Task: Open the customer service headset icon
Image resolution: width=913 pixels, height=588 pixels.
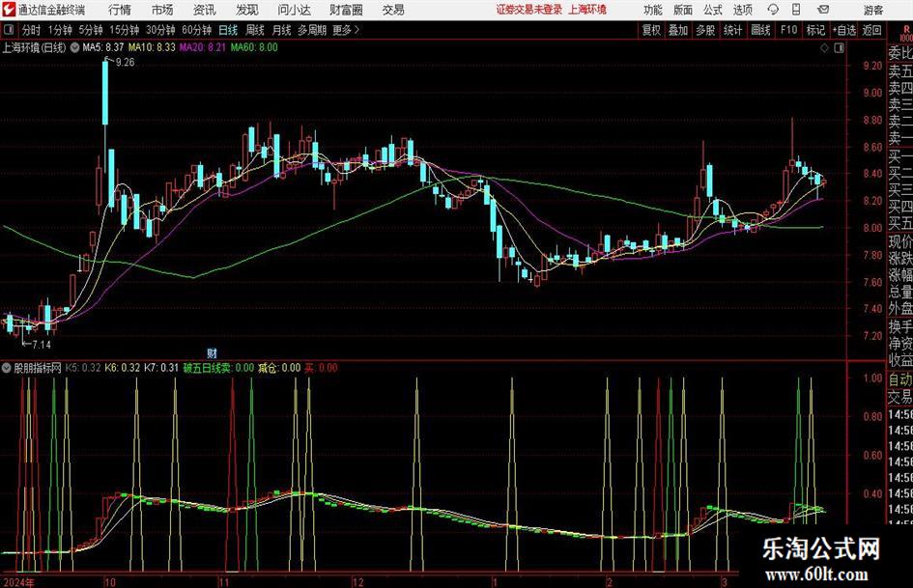Action: [x=773, y=10]
